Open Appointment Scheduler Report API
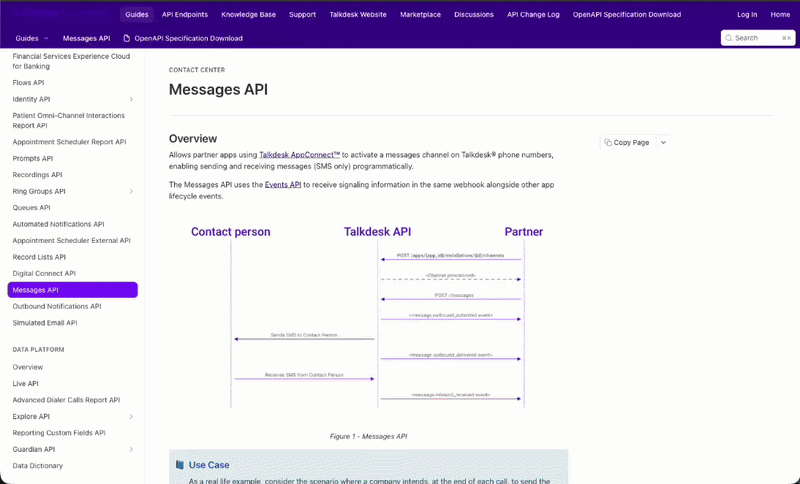Image resolution: width=800 pixels, height=484 pixels. coord(69,142)
